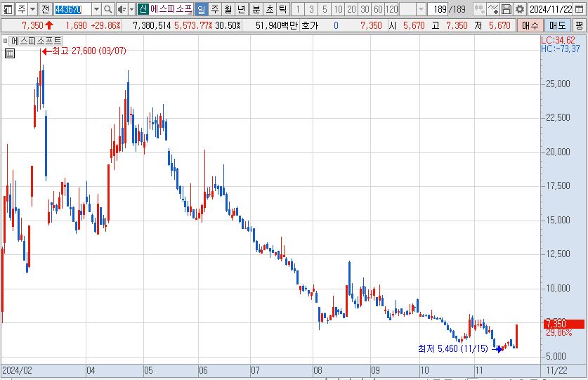The height and width of the screenshot is (380, 588).
Task: Expand the sound options dropdown arrow
Action: tap(131, 9)
